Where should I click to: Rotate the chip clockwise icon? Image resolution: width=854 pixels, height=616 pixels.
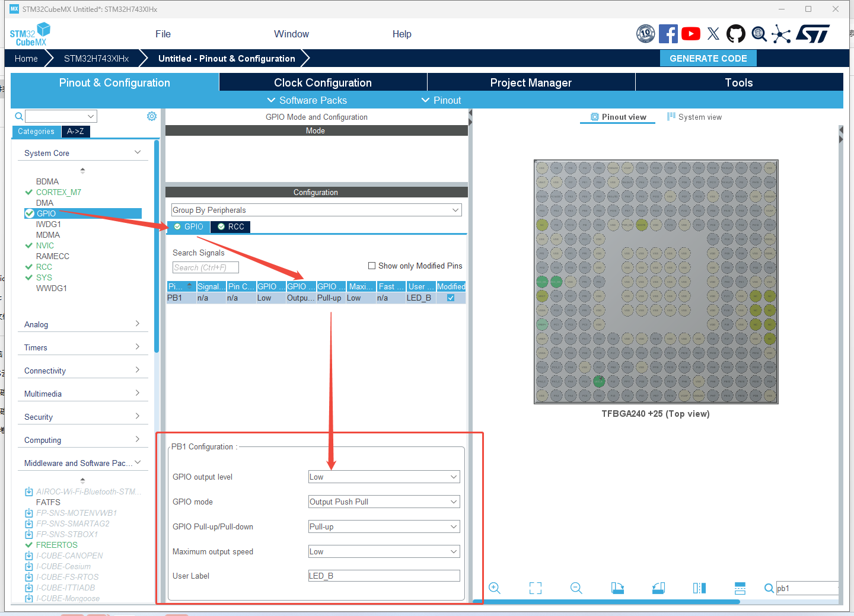tap(617, 588)
